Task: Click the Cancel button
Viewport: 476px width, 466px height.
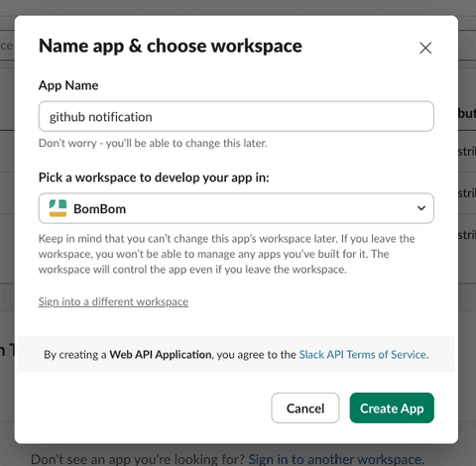Action: (305, 408)
